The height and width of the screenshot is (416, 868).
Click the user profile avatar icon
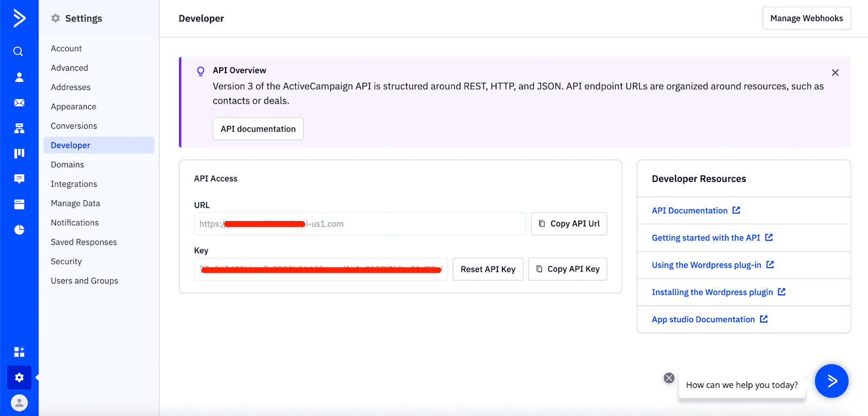pyautogui.click(x=19, y=402)
